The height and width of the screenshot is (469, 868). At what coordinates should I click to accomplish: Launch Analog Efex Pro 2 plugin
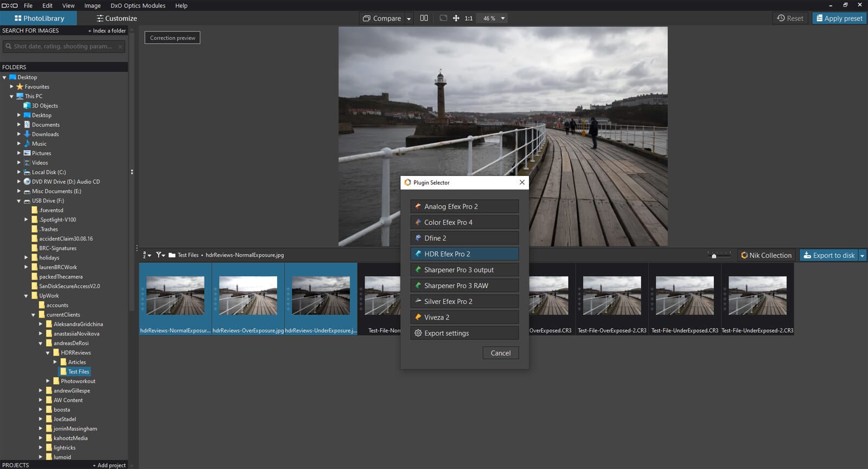click(464, 206)
